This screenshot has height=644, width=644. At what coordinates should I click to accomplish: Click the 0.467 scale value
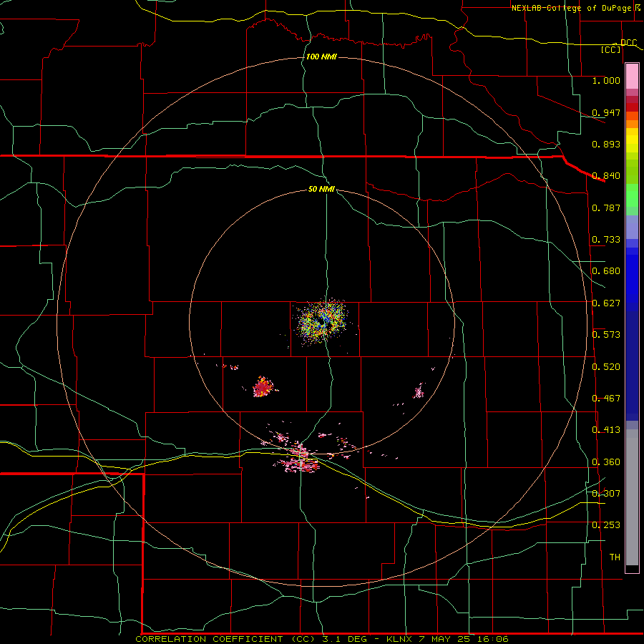click(x=606, y=399)
